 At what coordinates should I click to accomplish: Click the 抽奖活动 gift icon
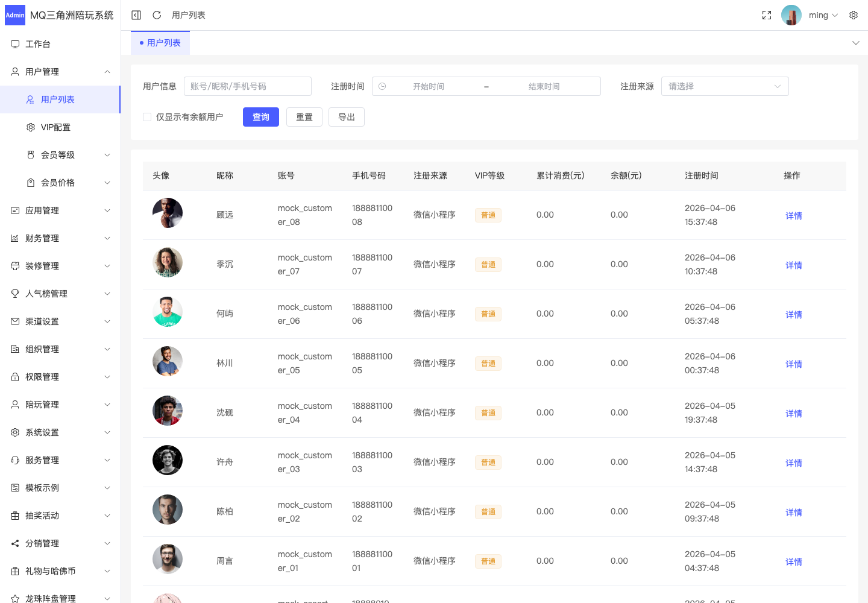(15, 516)
